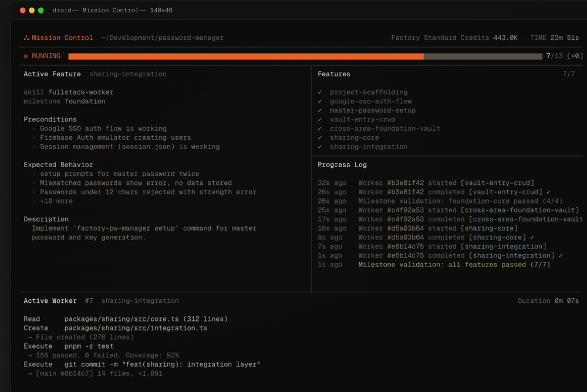Select the sharing-core feature row
Viewport: 587px width, 392px height.
tap(354, 137)
